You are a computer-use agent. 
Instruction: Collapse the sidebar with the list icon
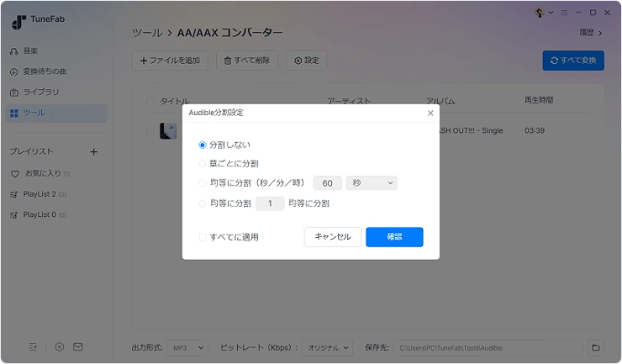click(x=33, y=347)
